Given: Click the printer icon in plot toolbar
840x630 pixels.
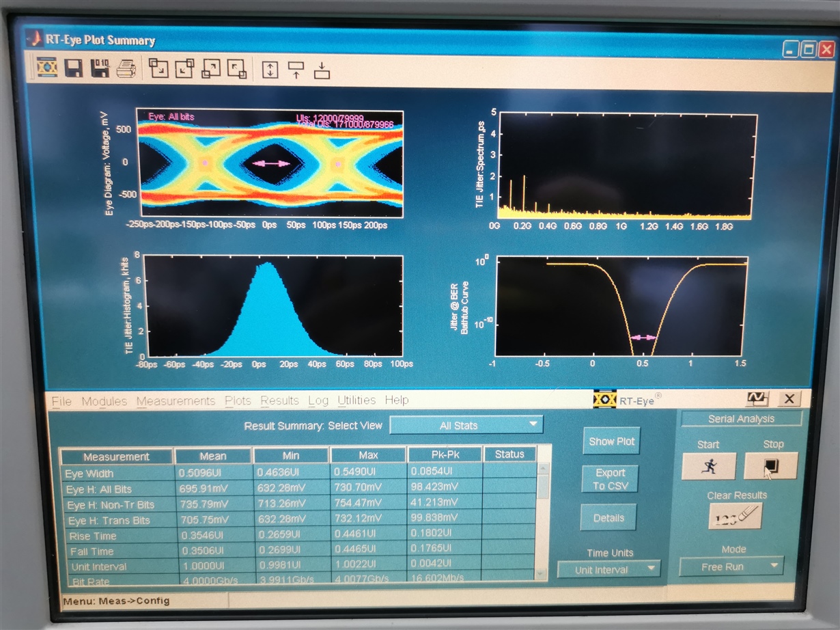Looking at the screenshot, I should (x=126, y=69).
